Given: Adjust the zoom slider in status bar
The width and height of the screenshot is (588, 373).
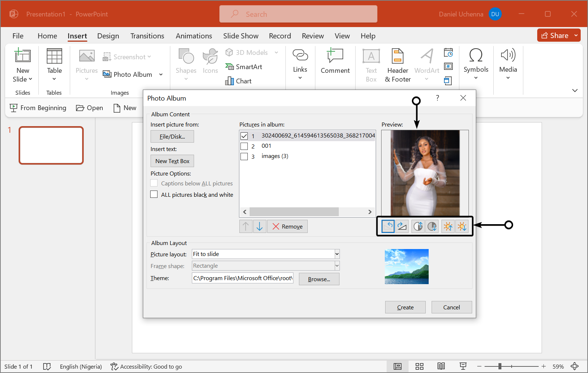Looking at the screenshot, I should [x=500, y=366].
